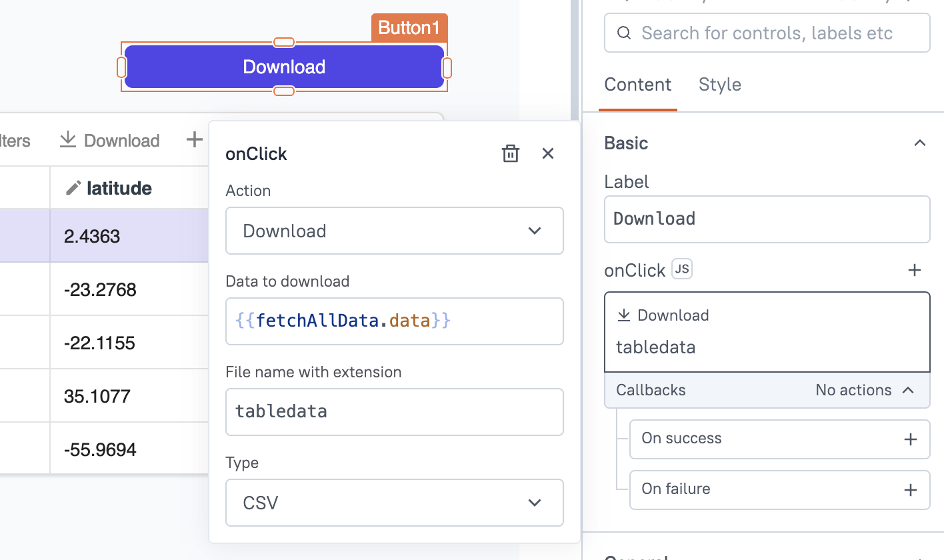Click the Data to download field

tap(394, 321)
